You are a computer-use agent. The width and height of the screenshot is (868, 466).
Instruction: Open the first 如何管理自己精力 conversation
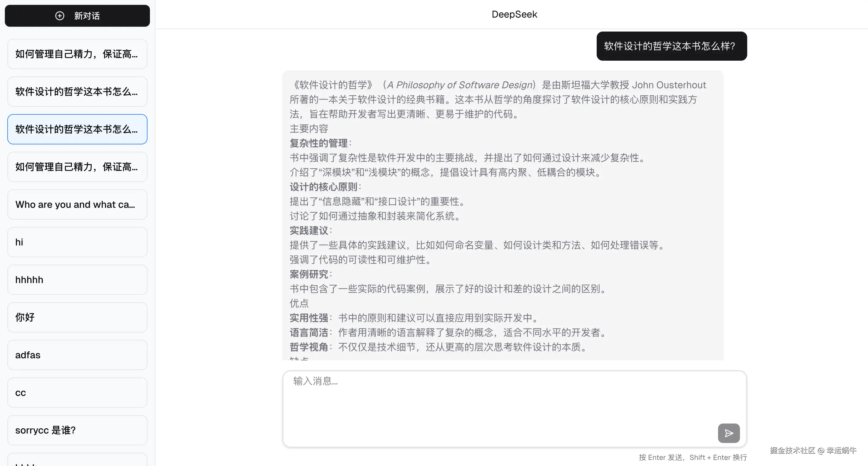(x=77, y=54)
